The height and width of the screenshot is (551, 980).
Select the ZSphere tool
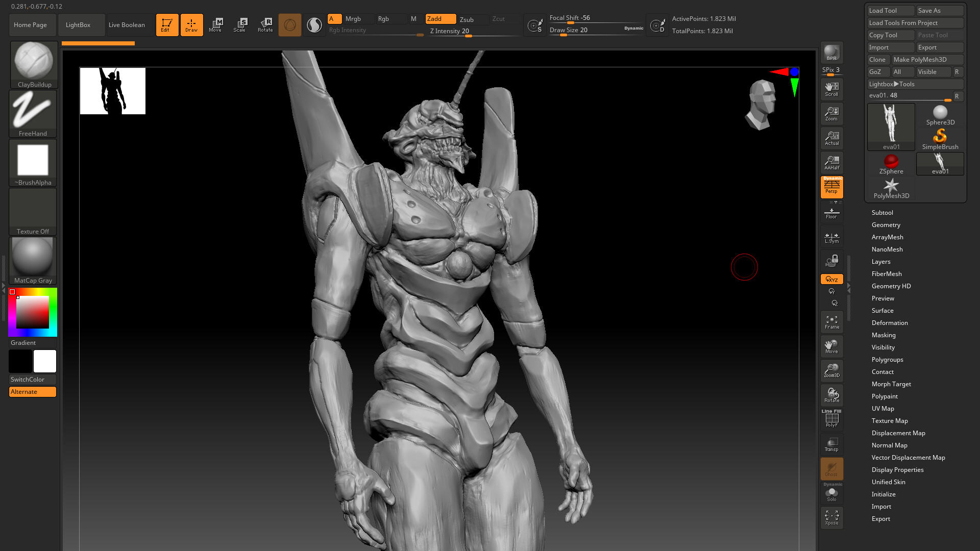click(x=891, y=164)
